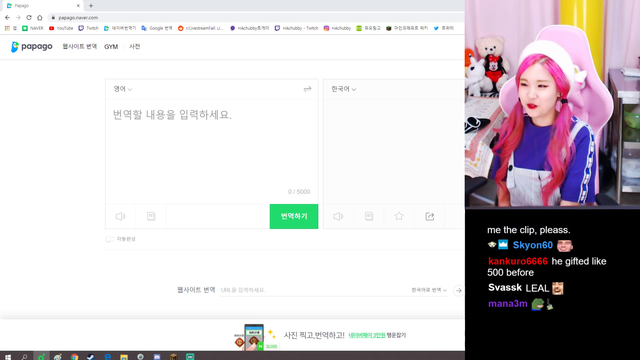
Task: Open the GYM menu item
Action: [111, 47]
